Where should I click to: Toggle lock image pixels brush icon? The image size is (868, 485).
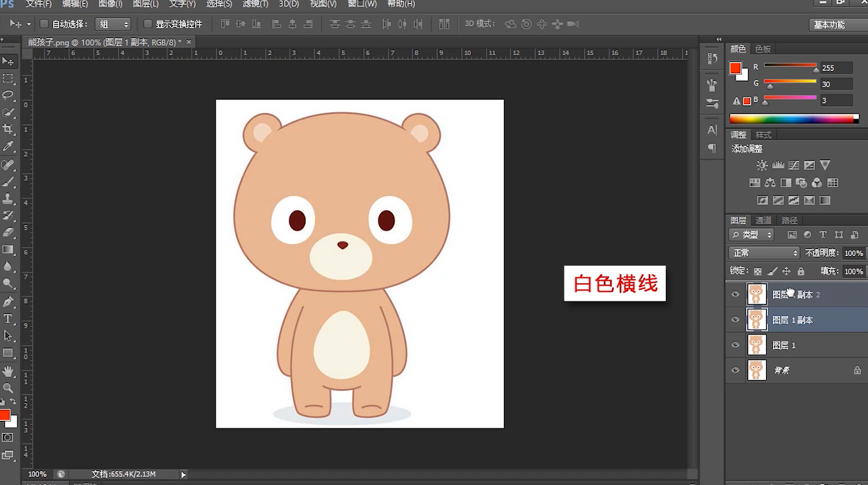click(x=772, y=272)
